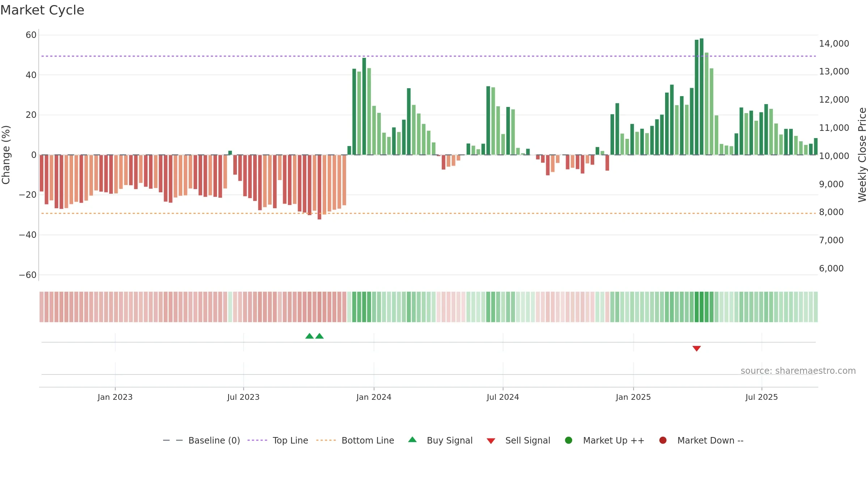Click the 14,000 right axis value
868x488 pixels.
pos(834,44)
